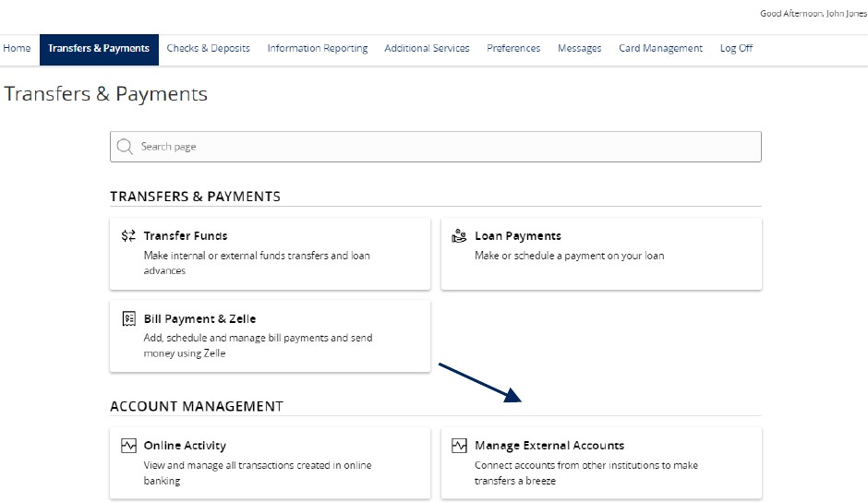Click the 'Transfers & Payments' page title

pos(106,94)
